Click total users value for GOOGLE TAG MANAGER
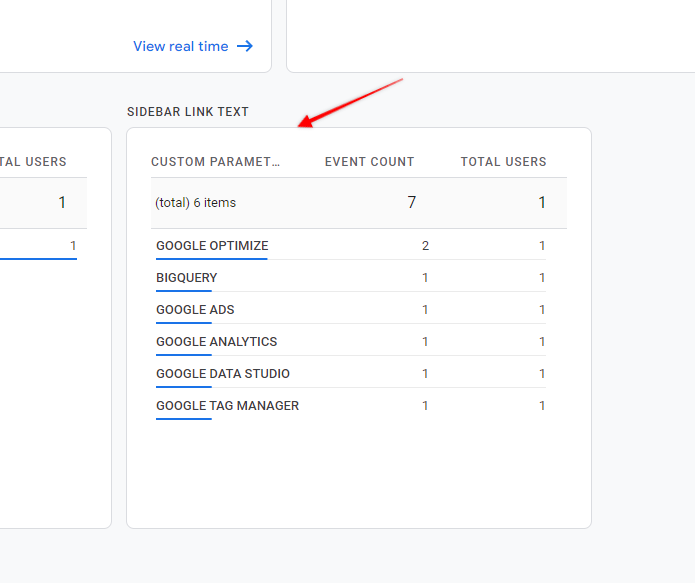 [542, 405]
